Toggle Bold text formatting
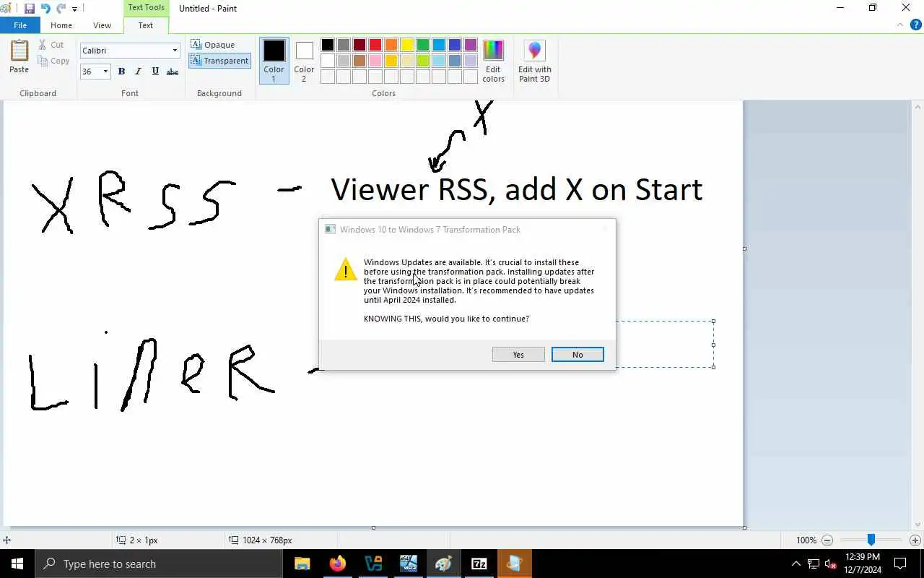Image resolution: width=924 pixels, height=578 pixels. 121,72
